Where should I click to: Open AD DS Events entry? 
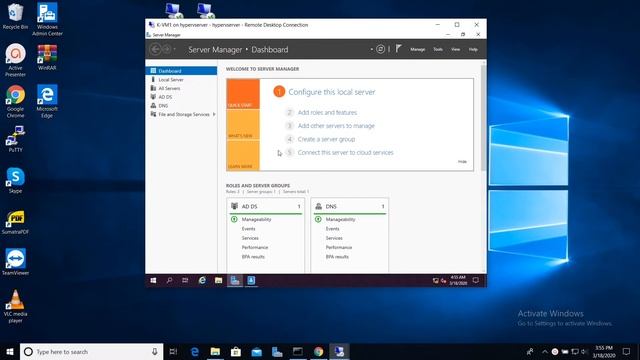click(x=248, y=229)
